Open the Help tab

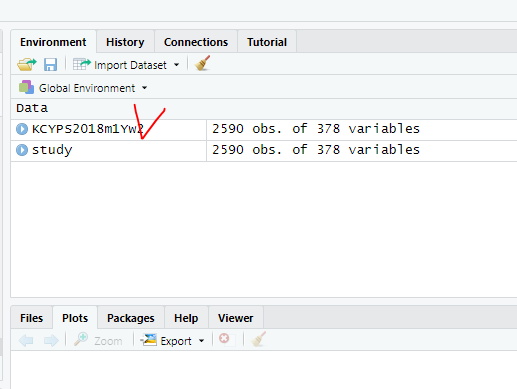pyautogui.click(x=186, y=318)
